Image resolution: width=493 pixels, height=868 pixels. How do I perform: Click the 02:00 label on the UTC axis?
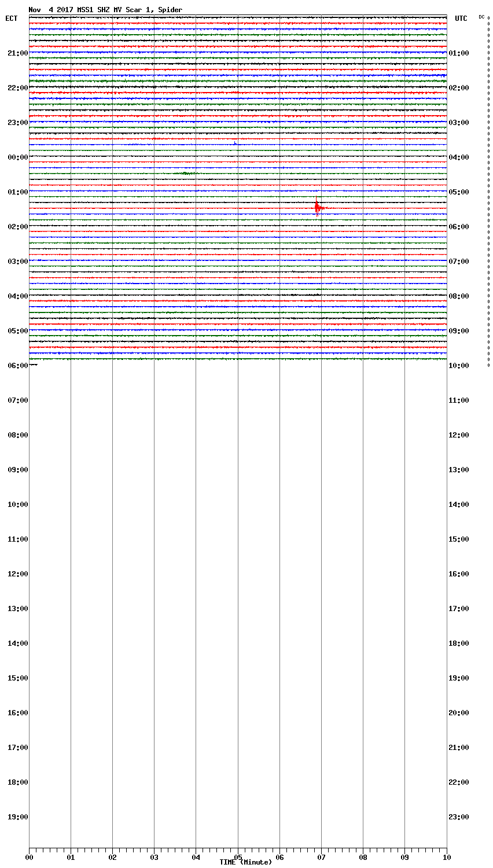(x=459, y=88)
